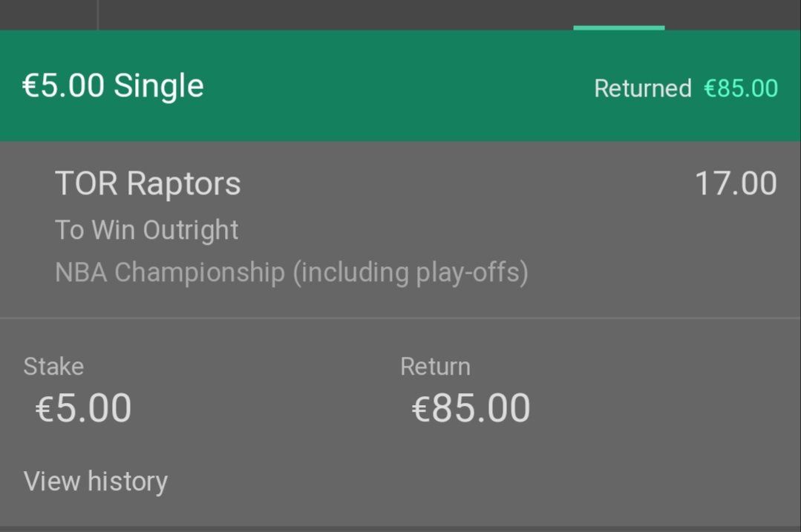Select the Returned €85.00 amount in header
The image size is (801, 532).
click(741, 88)
